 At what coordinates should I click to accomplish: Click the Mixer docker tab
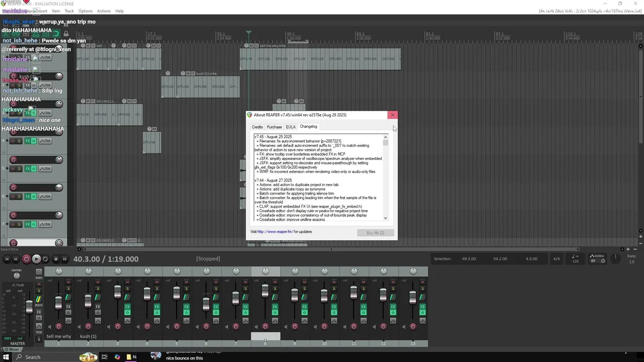pyautogui.click(x=12, y=349)
